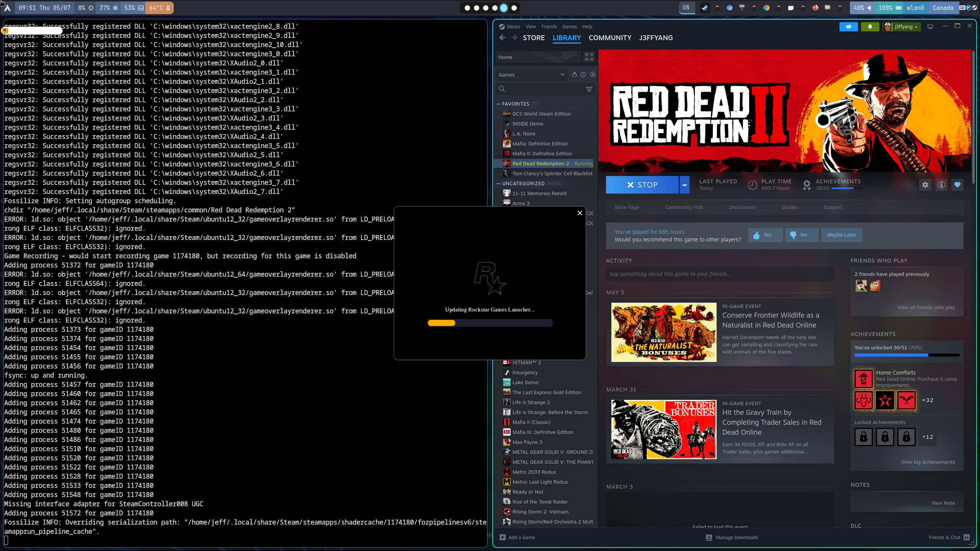
Task: Open the Chromium icon in top bar
Action: [730, 8]
